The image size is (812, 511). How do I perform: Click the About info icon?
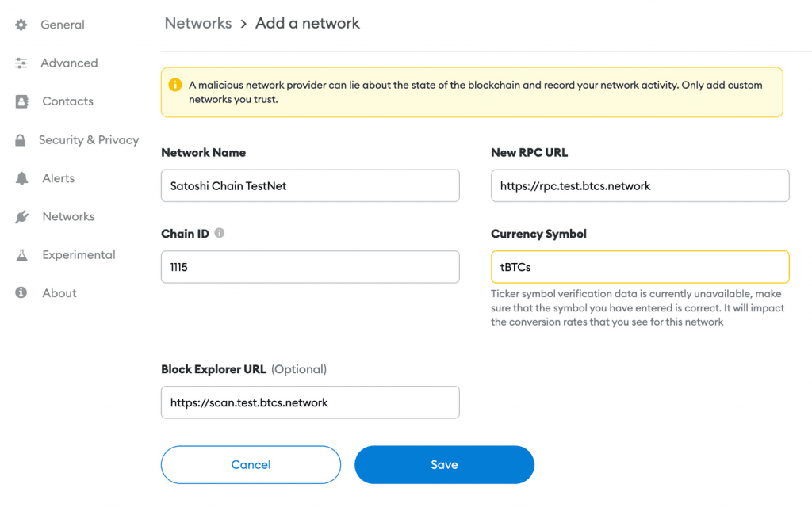[x=20, y=292]
